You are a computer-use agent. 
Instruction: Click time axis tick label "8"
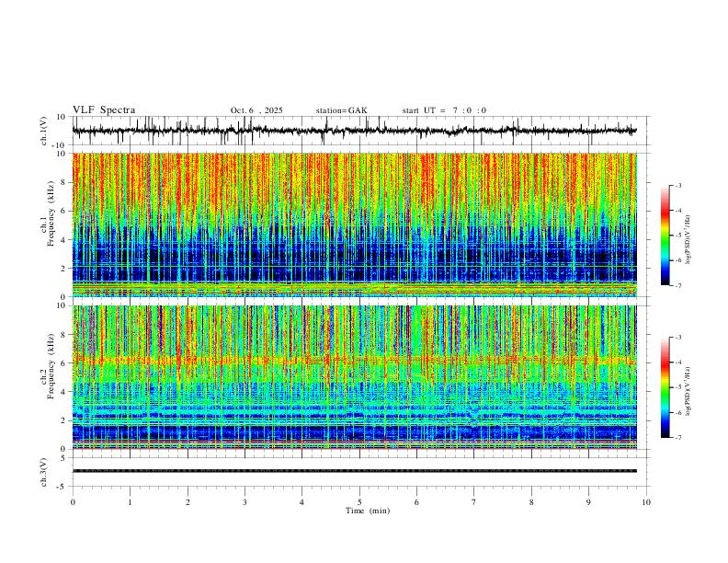[531, 502]
